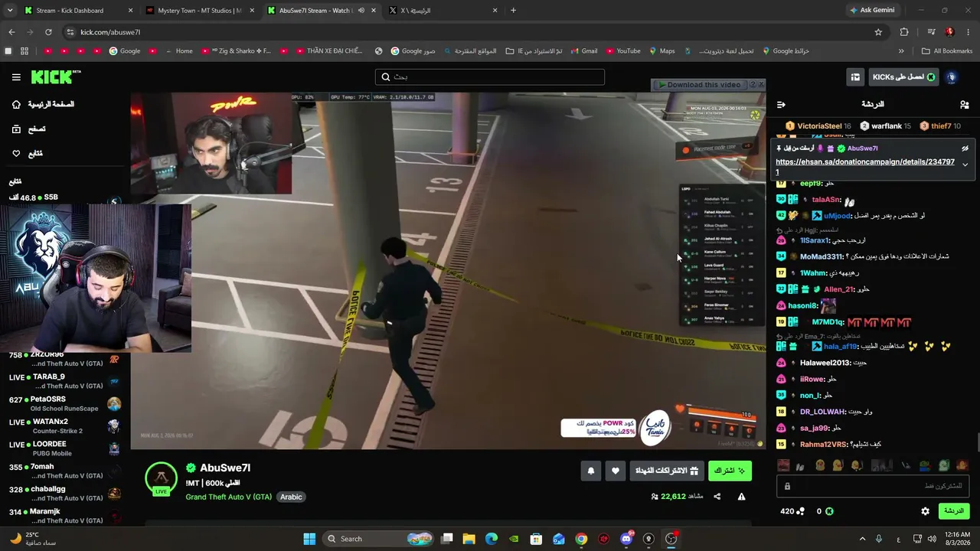Open the browser extensions puzzle icon

pos(904,32)
